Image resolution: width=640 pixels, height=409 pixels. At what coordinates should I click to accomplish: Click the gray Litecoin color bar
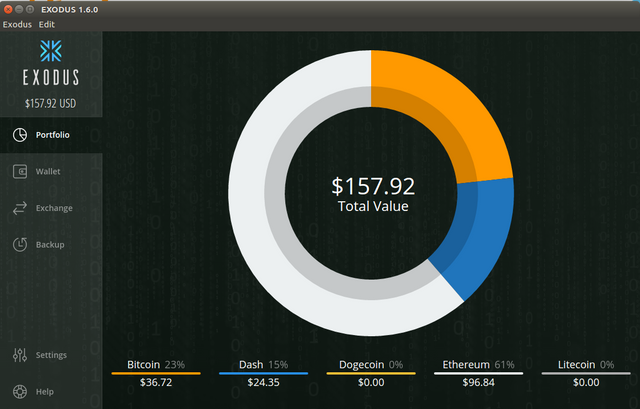pyautogui.click(x=586, y=373)
